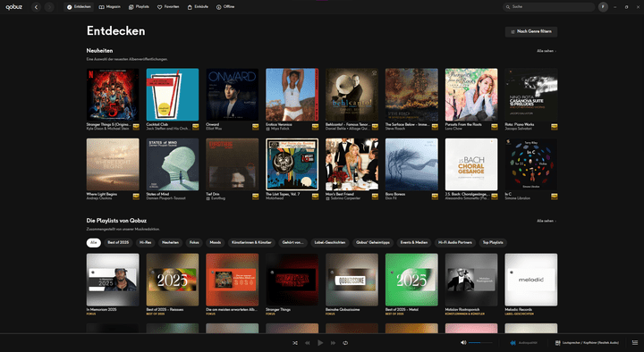The height and width of the screenshot is (352, 644).
Task: Open the Magazin tab
Action: 110,7
